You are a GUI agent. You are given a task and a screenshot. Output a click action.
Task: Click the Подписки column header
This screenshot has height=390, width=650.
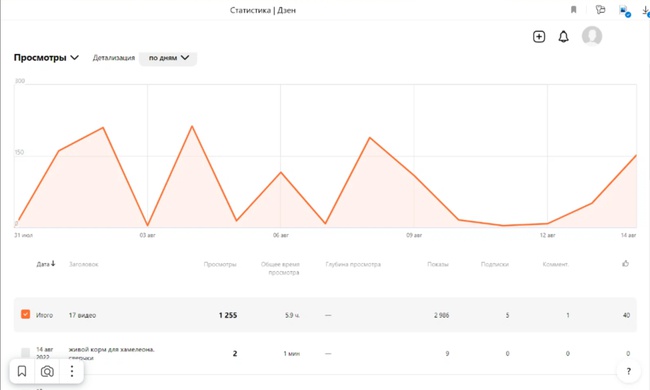click(x=495, y=264)
